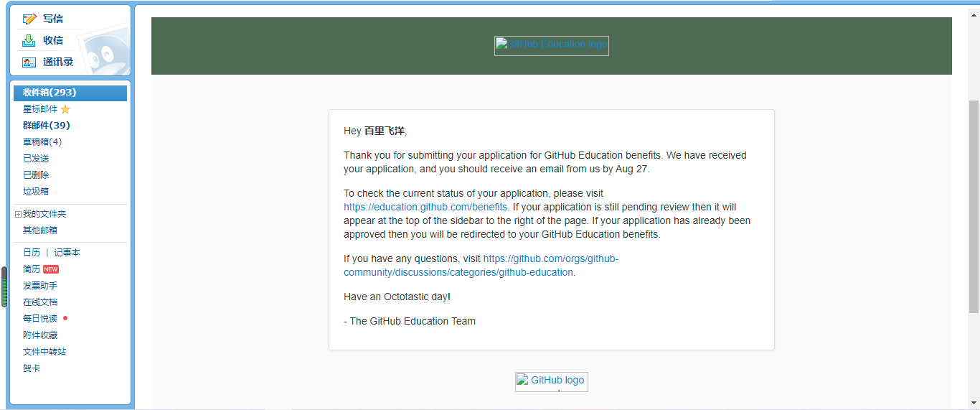Image resolution: width=980 pixels, height=410 pixels.
Task: Open 收件箱(293) inbox folder
Action: (x=70, y=93)
